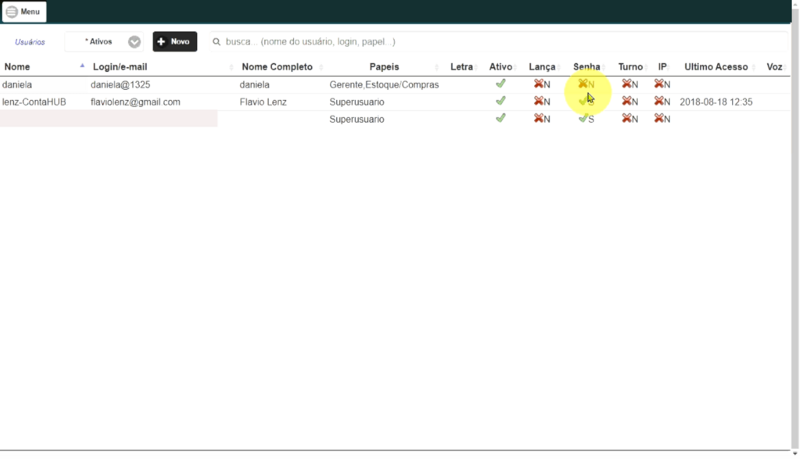The width and height of the screenshot is (800, 459).
Task: Click third row's Senha green check icon
Action: point(583,118)
